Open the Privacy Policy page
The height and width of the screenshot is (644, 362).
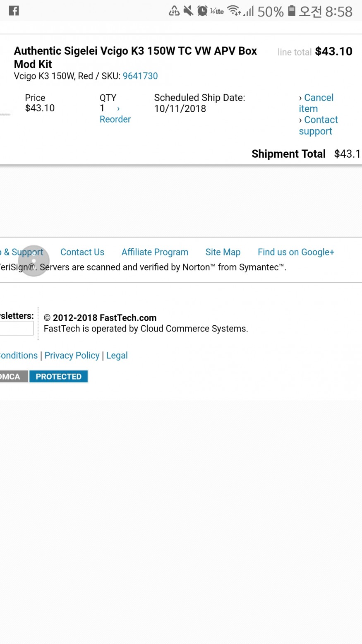[x=72, y=356]
